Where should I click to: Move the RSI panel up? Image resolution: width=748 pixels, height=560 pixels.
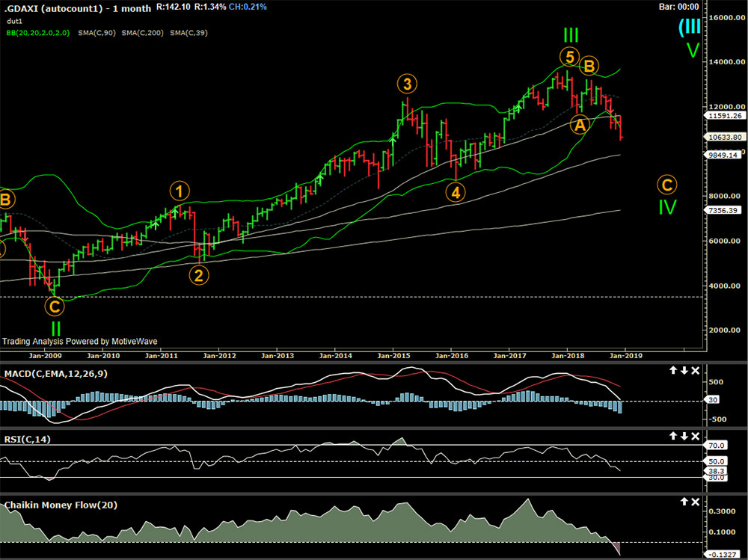click(673, 436)
